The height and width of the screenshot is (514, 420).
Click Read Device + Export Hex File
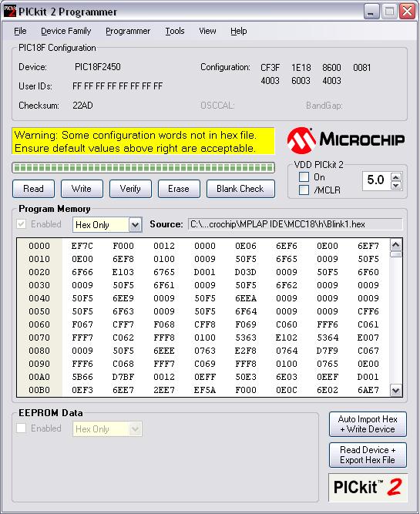click(x=368, y=455)
